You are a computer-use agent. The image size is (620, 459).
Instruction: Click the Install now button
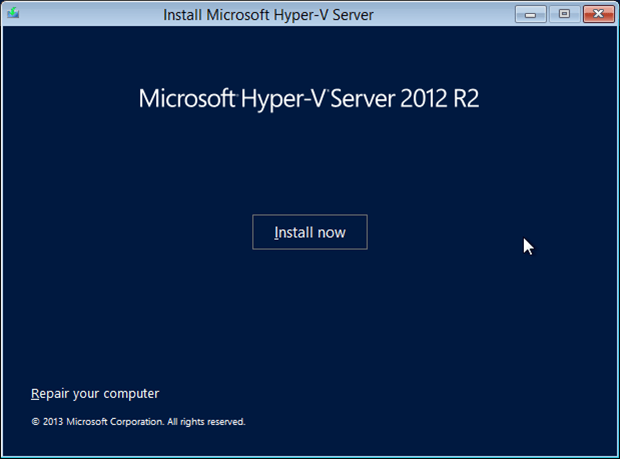(309, 232)
